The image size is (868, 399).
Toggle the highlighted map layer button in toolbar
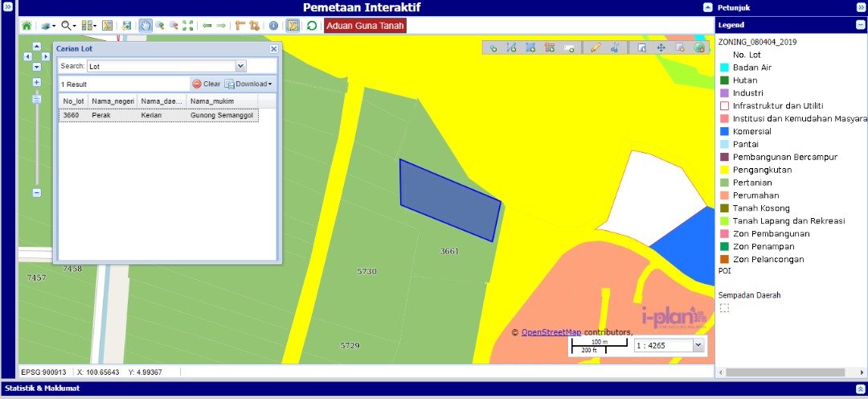click(293, 26)
